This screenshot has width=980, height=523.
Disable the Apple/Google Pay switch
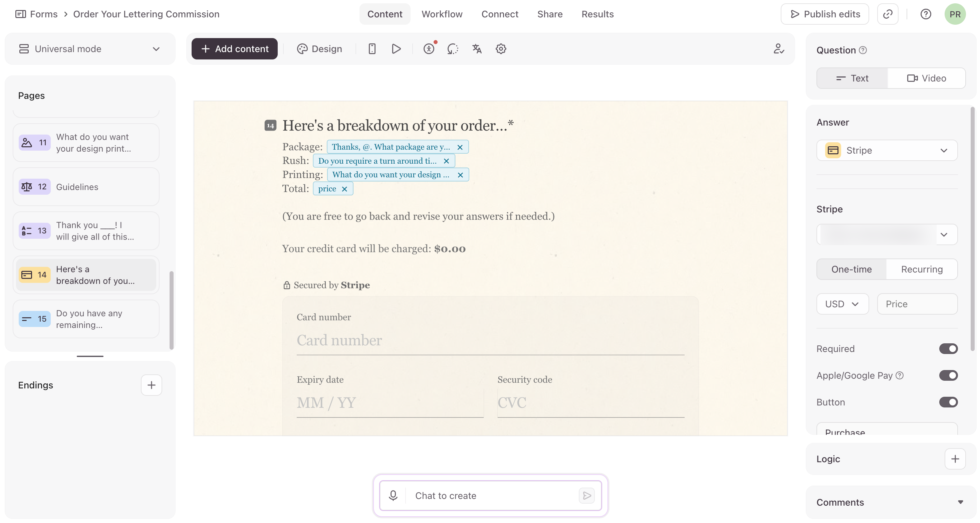point(948,375)
